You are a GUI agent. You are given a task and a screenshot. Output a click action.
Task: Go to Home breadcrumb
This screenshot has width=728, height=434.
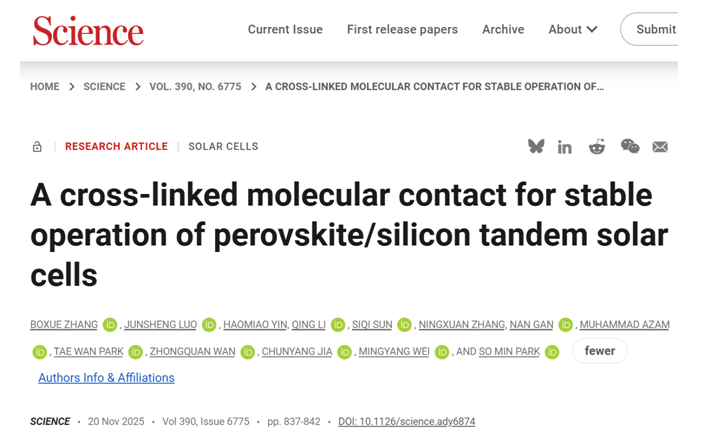45,87
